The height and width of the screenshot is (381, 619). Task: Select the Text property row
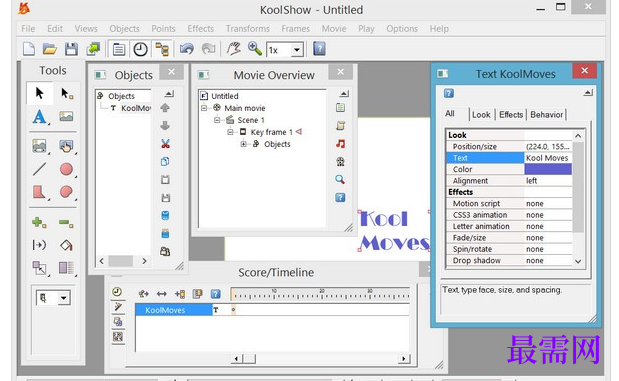pos(509,158)
